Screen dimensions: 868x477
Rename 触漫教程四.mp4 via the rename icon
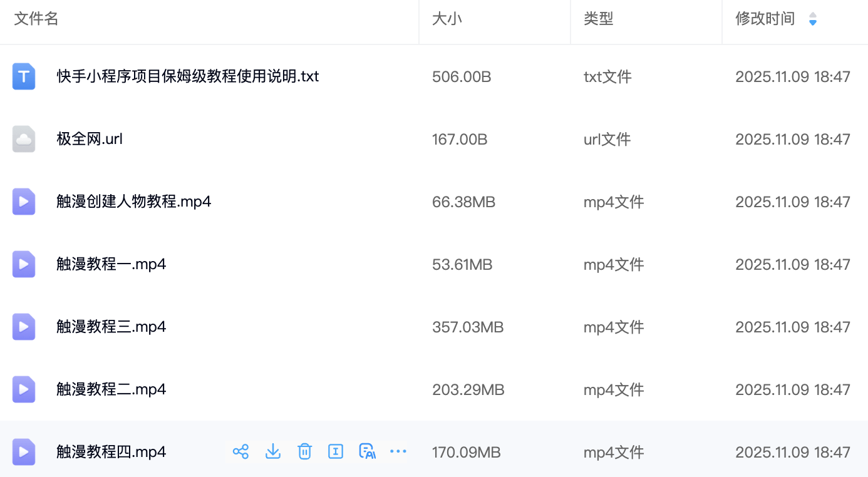[336, 451]
